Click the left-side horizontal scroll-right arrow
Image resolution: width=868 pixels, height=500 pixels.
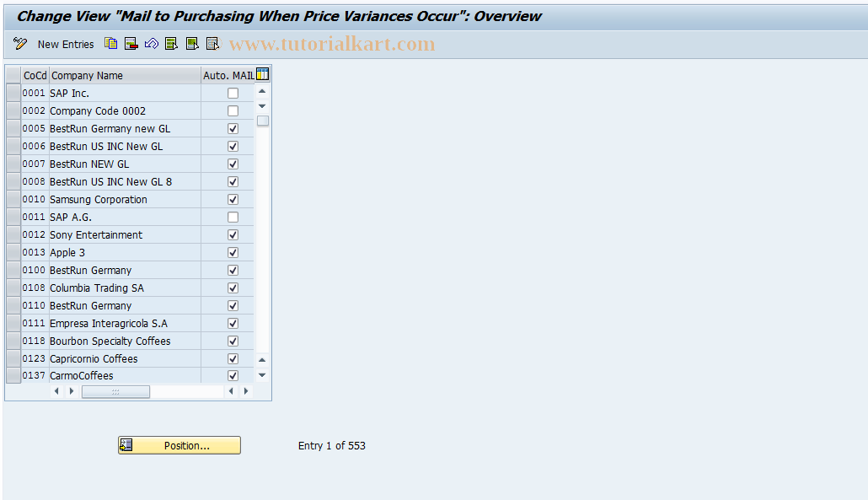tap(72, 391)
